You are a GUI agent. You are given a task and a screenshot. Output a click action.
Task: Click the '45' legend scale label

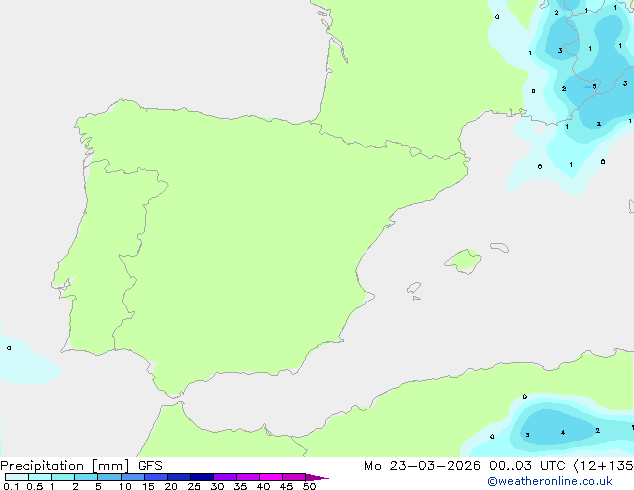(x=286, y=486)
